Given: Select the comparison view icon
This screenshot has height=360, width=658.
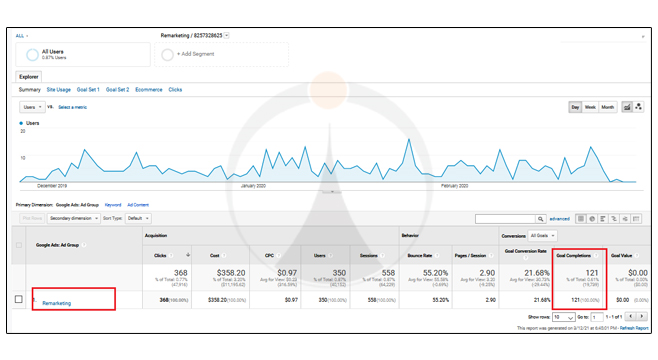Looking at the screenshot, I should 614,219.
